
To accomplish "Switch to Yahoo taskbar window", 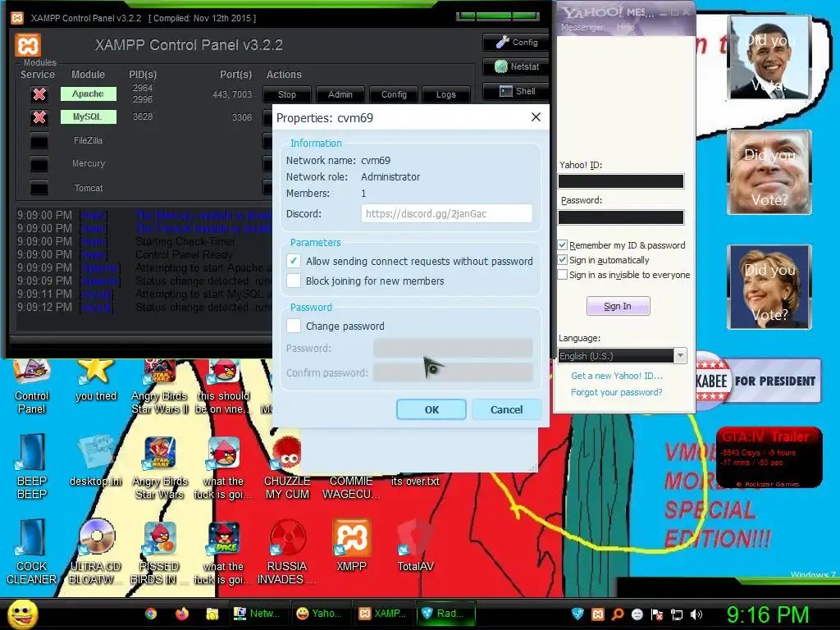I will click(322, 614).
